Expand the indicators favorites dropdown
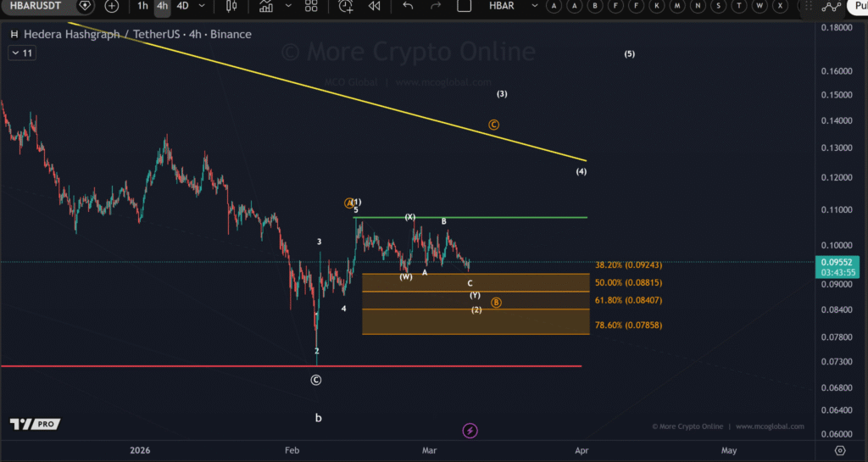This screenshot has height=462, width=868. click(288, 6)
